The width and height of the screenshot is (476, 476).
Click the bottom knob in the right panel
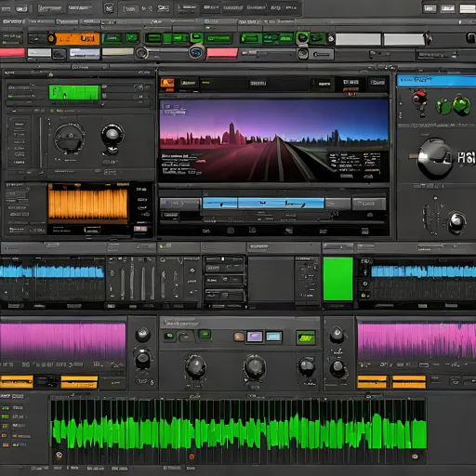coord(456,222)
